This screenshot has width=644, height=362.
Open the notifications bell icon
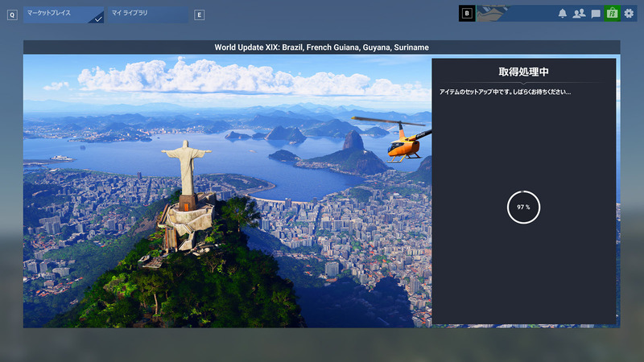[562, 14]
